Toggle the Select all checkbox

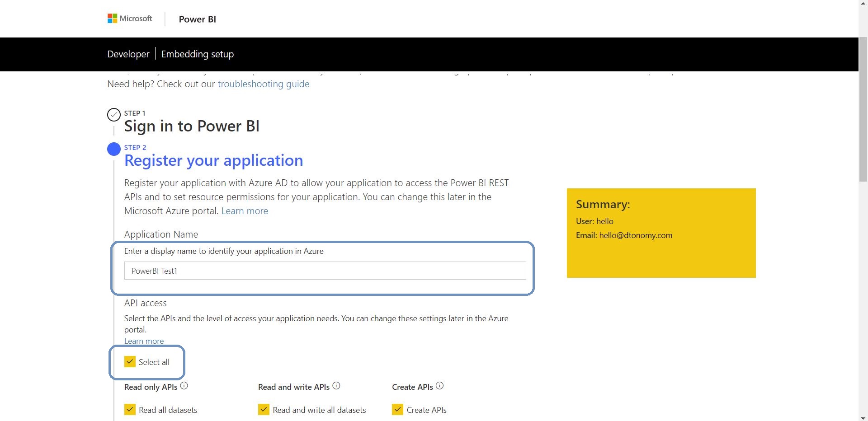click(x=130, y=361)
